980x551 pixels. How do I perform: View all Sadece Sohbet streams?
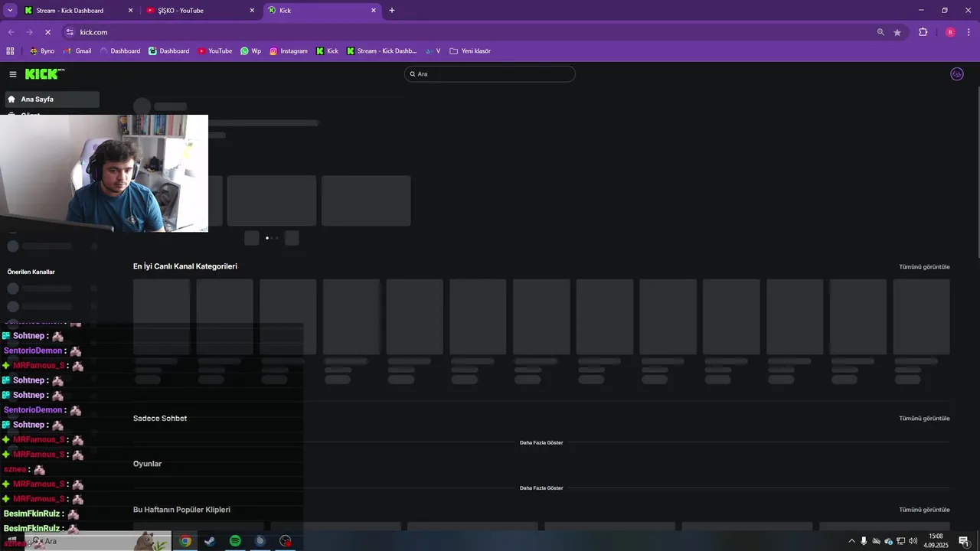(924, 419)
